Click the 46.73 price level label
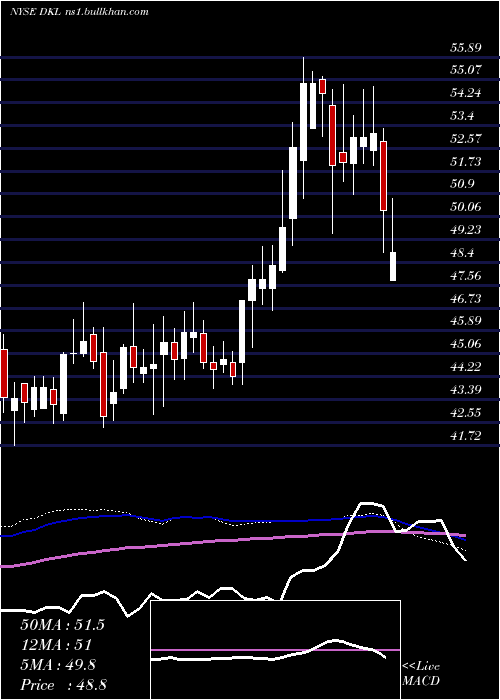Viewport: 500px width, 700px height. (x=466, y=298)
